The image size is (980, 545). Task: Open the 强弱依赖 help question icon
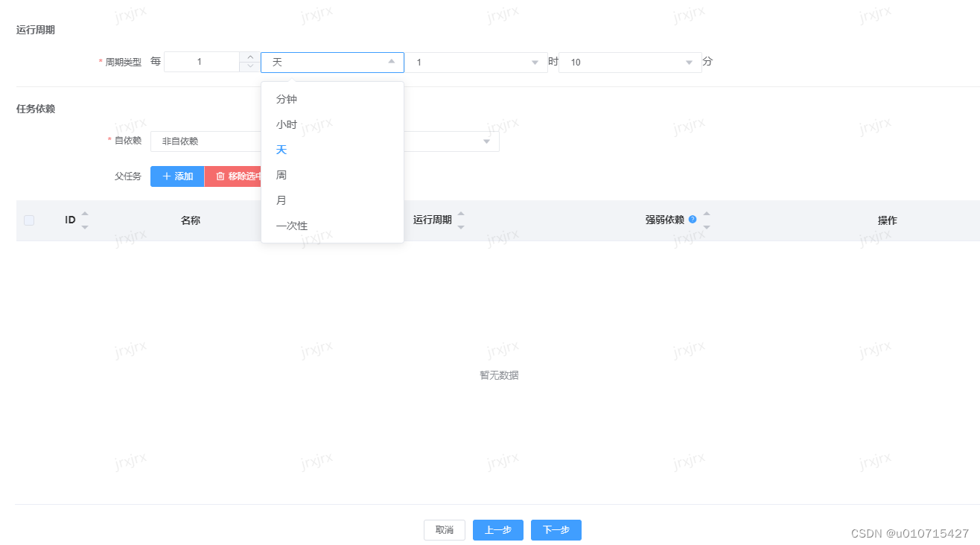693,220
